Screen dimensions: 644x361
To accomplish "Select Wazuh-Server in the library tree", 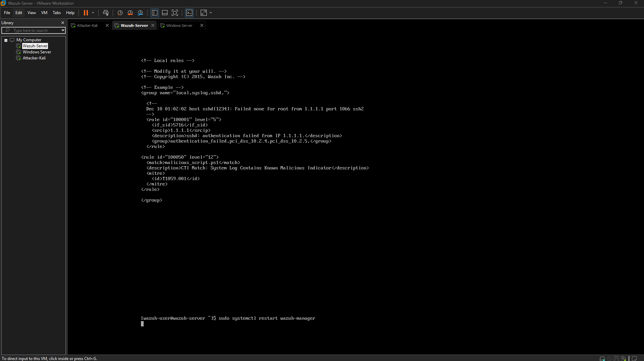I will coord(35,46).
